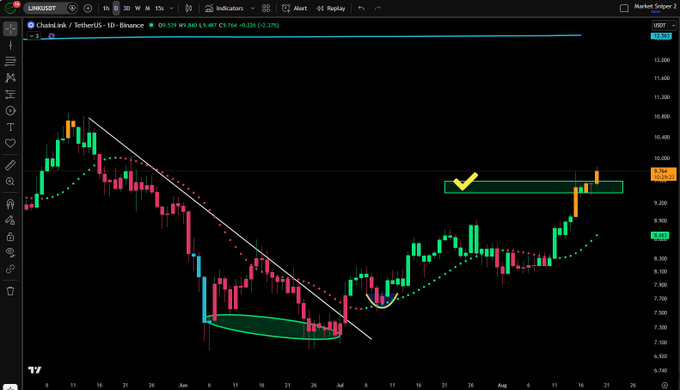Select the yellow checkmark drawing

465,181
